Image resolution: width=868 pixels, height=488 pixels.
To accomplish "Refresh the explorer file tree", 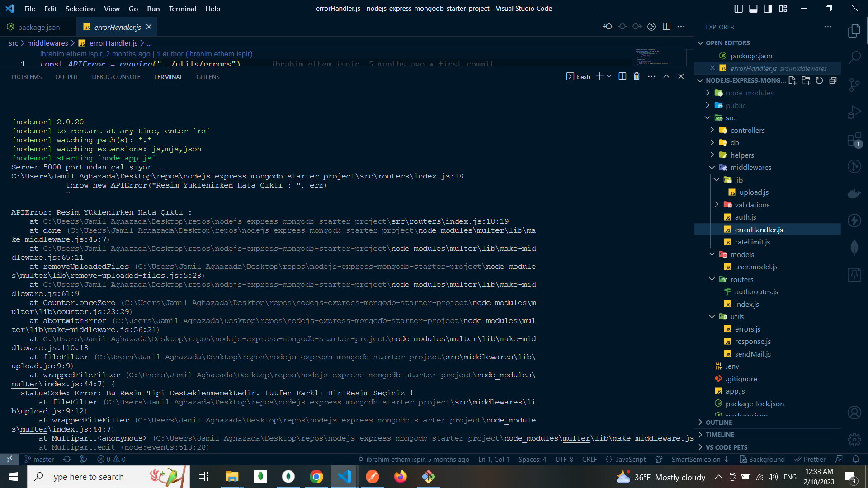I will pos(819,80).
